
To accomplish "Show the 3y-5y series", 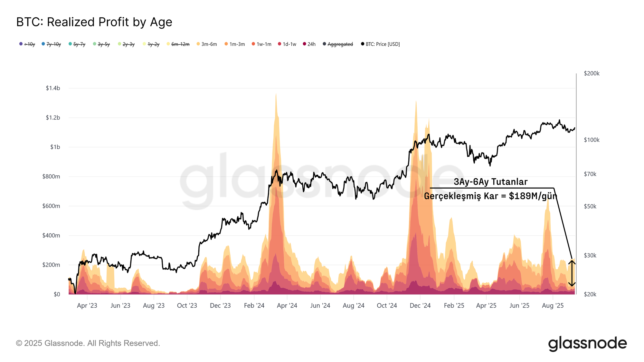I will pos(101,44).
